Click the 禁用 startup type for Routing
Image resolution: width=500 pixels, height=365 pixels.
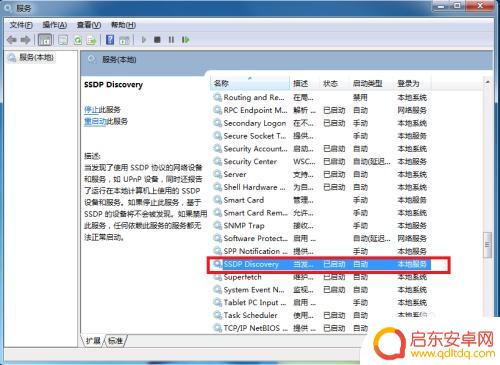360,97
